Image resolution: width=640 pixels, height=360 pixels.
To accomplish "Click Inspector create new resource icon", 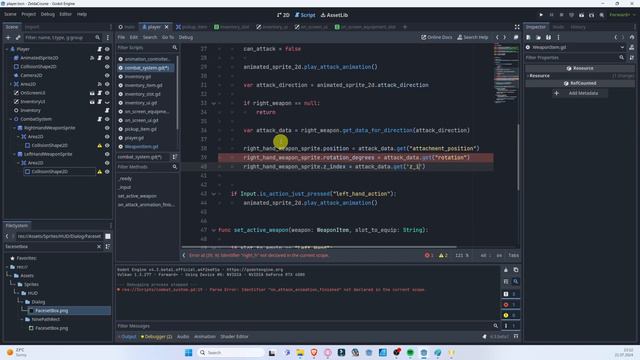I will [529, 37].
